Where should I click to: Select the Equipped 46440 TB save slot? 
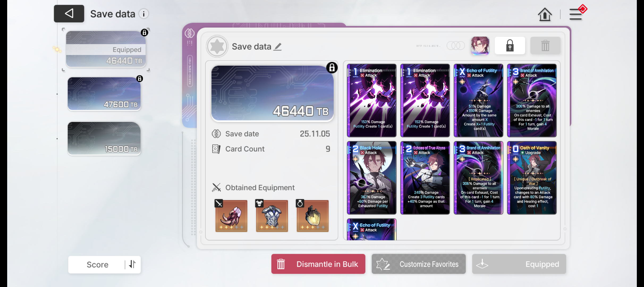tap(106, 49)
